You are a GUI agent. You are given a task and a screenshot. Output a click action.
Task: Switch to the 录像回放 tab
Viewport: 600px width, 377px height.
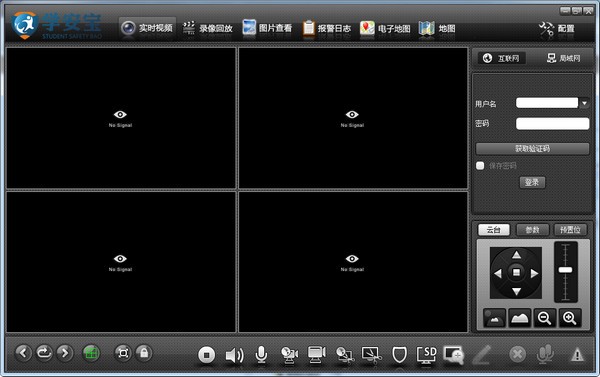(208, 28)
